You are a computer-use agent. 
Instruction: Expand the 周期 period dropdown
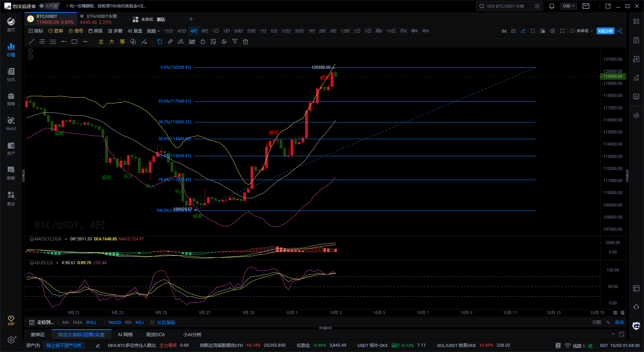click(x=153, y=31)
